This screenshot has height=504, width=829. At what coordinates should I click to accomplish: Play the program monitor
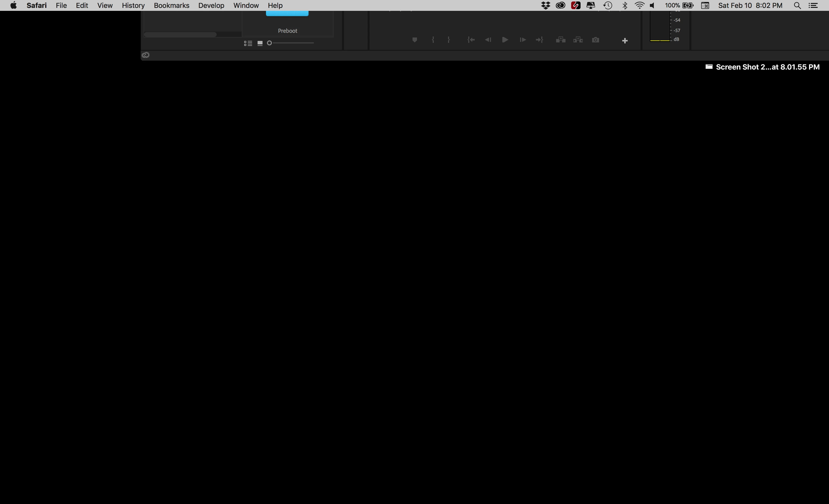pos(505,40)
